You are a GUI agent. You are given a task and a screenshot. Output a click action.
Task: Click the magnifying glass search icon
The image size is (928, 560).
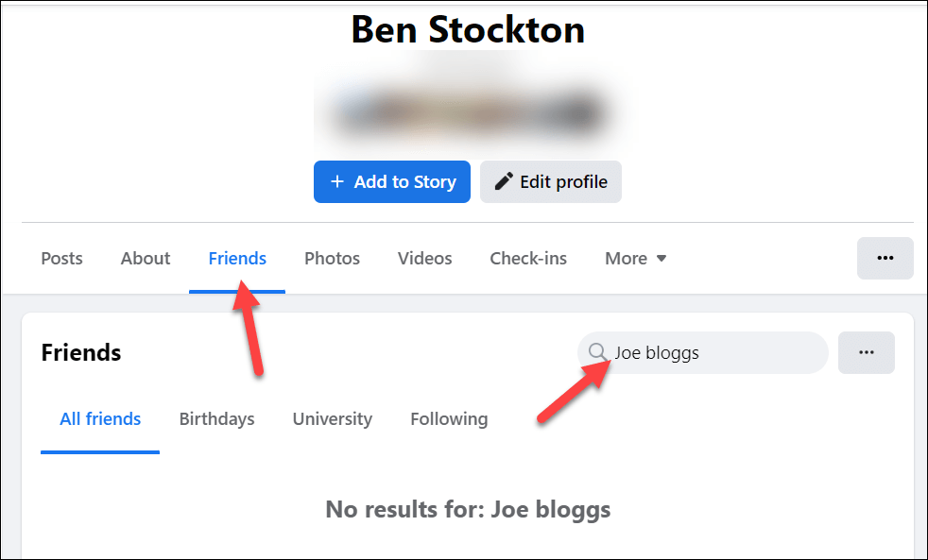point(598,352)
